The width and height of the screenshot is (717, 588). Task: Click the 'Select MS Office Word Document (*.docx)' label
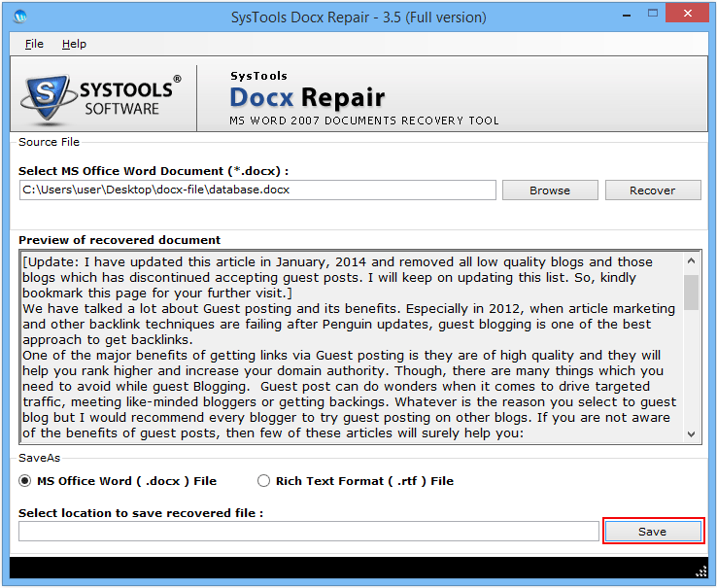click(x=154, y=171)
